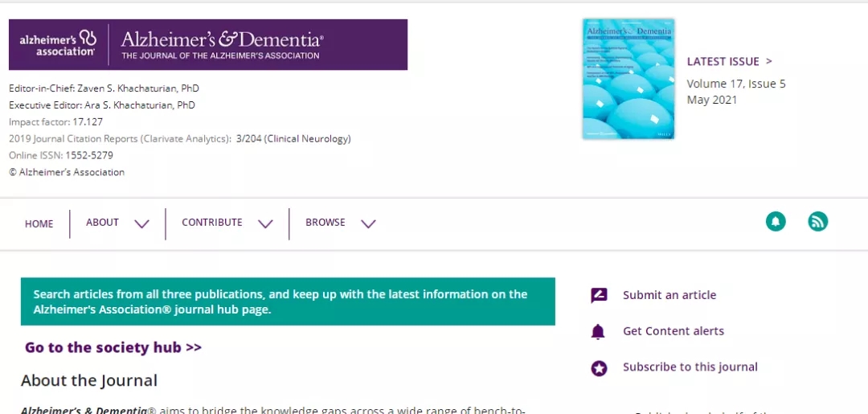Follow the Go to the society hub link
Image resolution: width=868 pixels, height=414 pixels.
tap(113, 347)
